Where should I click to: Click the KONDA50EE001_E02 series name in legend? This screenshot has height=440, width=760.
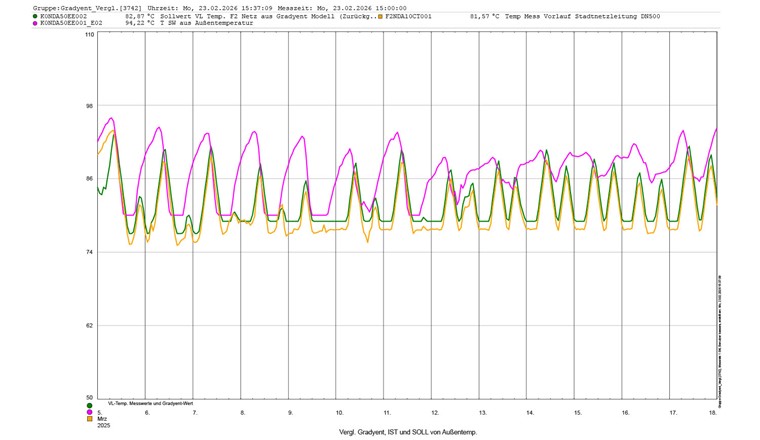(72, 23)
